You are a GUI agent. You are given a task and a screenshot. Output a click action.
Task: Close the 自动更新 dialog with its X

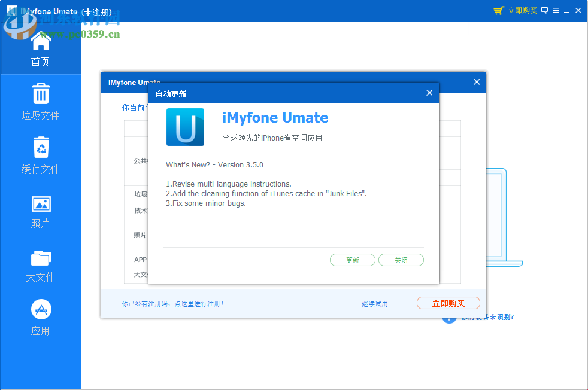pos(429,93)
